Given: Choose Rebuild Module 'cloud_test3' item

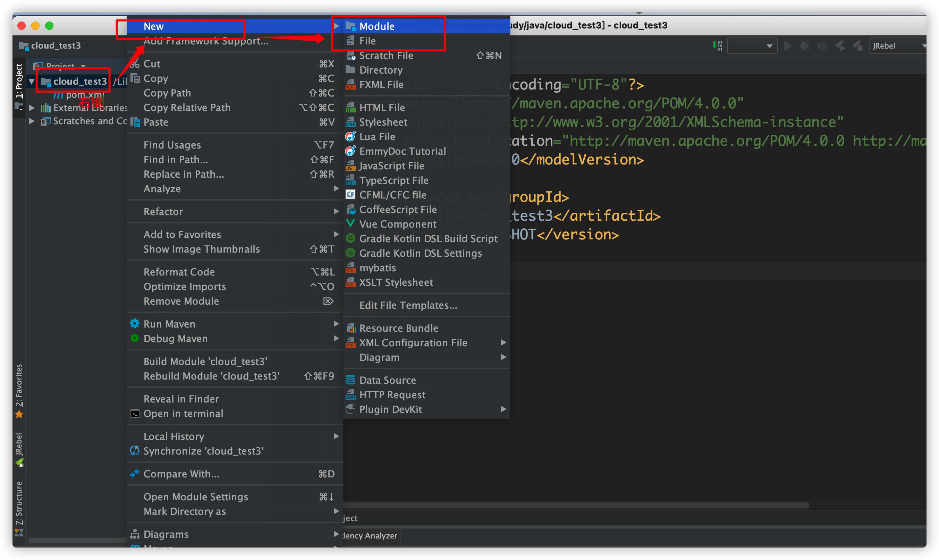Looking at the screenshot, I should pyautogui.click(x=234, y=376).
